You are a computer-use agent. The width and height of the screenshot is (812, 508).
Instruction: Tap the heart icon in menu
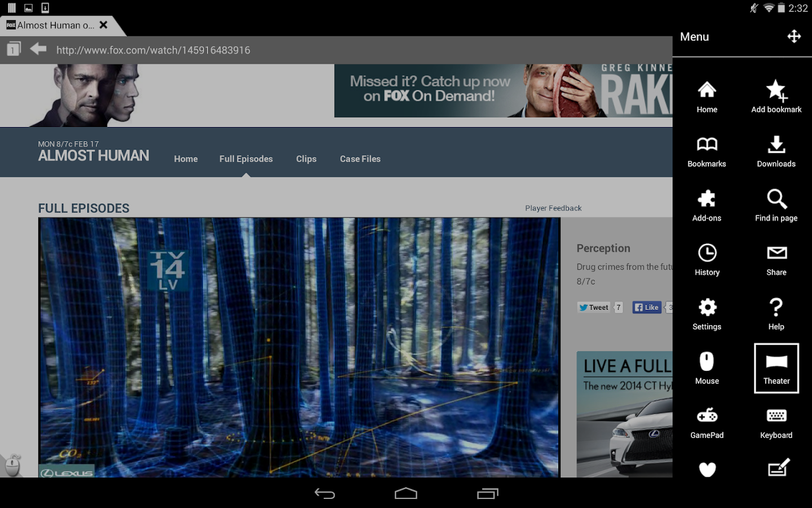(x=707, y=469)
